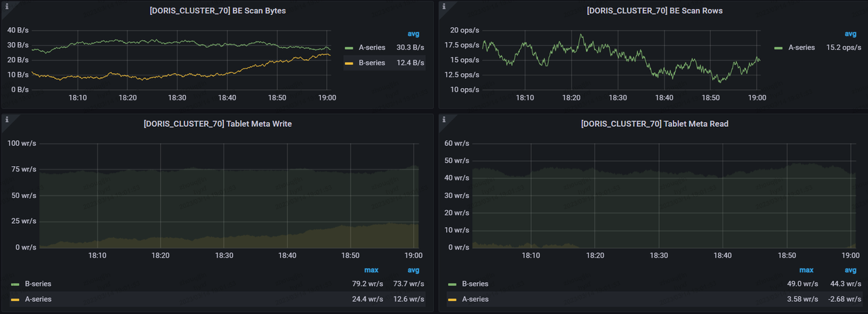The image size is (868, 314).
Task: Click the info icon on BE Scan Bytes panel
Action: point(7,7)
